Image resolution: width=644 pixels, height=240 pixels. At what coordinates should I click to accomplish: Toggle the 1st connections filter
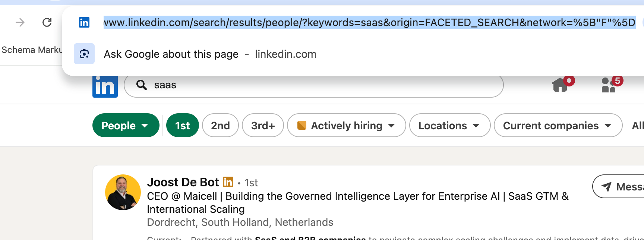[x=183, y=125]
